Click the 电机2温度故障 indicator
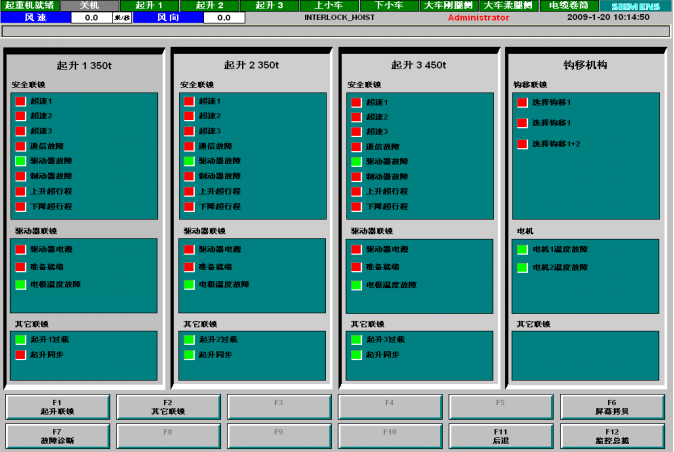The width and height of the screenshot is (674, 452). tap(522, 266)
